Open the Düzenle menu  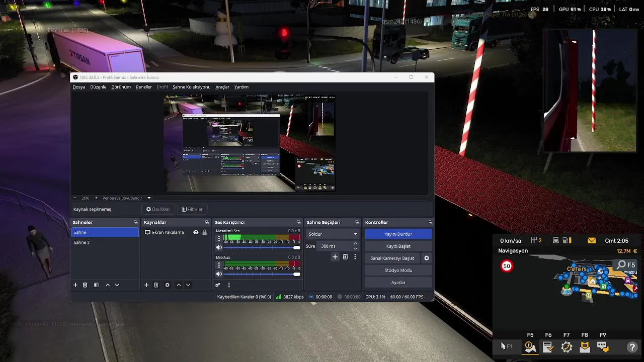[x=98, y=87]
